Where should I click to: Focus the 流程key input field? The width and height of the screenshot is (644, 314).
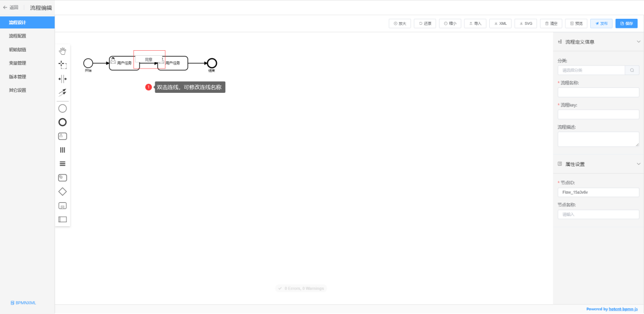[x=598, y=114]
